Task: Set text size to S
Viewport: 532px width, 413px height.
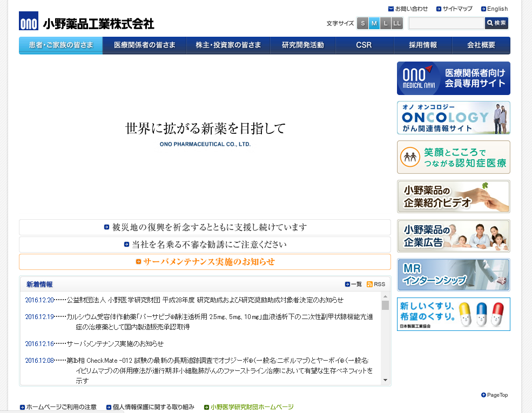Action: click(x=363, y=23)
